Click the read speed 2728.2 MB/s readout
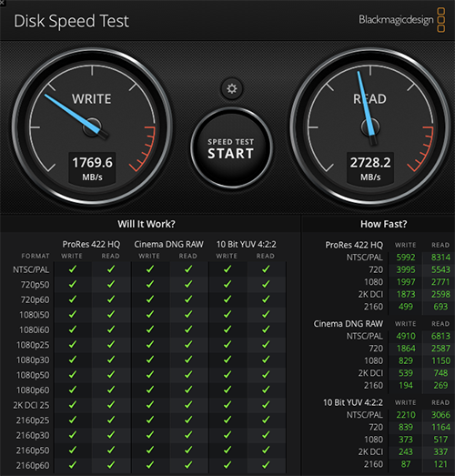Viewport: 455px width, 476px height. [x=370, y=168]
